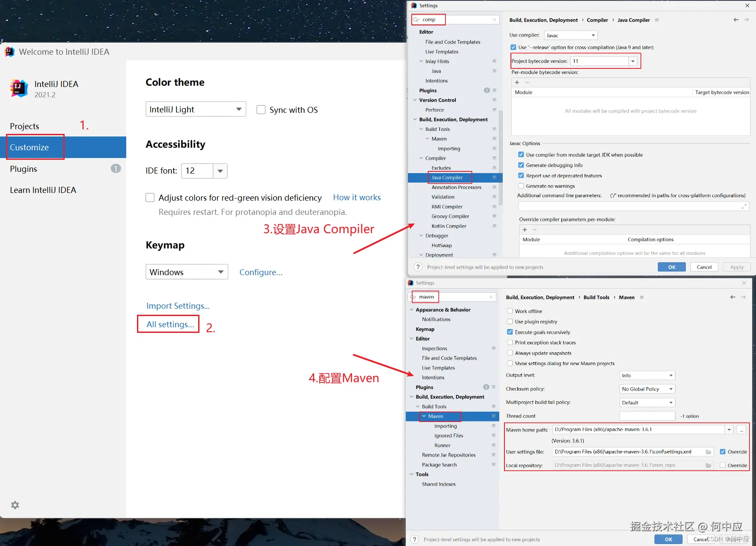Click the project-level icon on Kotlin Compiler row
Viewport: 756px width, 546px height.
pos(495,226)
